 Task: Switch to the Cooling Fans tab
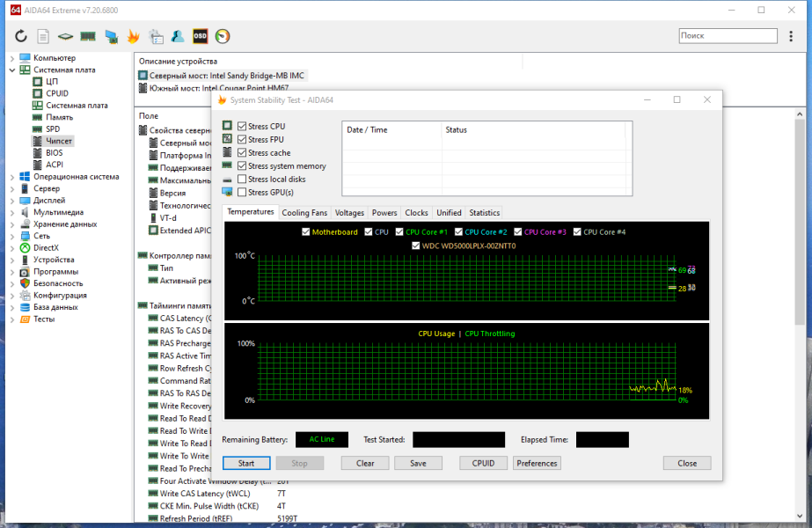[x=304, y=213]
